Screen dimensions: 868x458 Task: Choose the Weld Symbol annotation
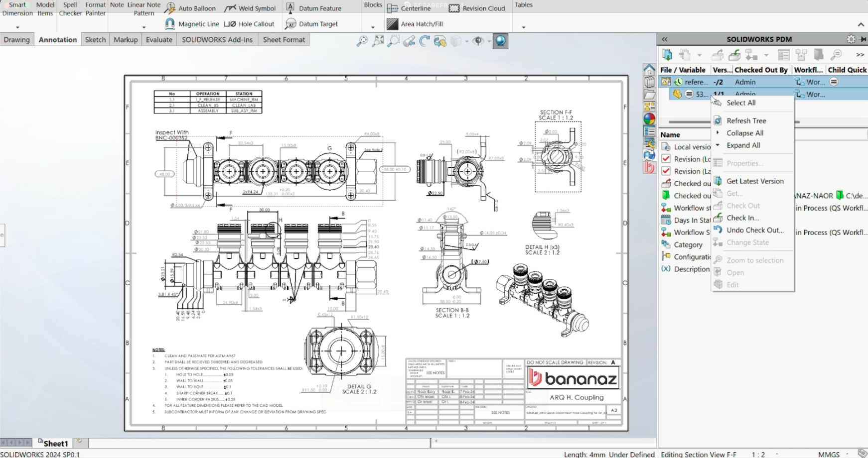[x=250, y=8]
